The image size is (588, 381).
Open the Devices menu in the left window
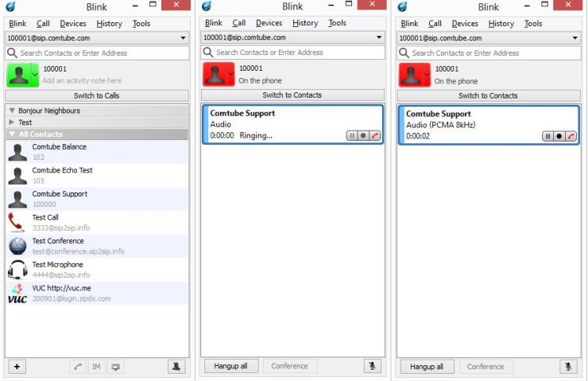coord(73,23)
